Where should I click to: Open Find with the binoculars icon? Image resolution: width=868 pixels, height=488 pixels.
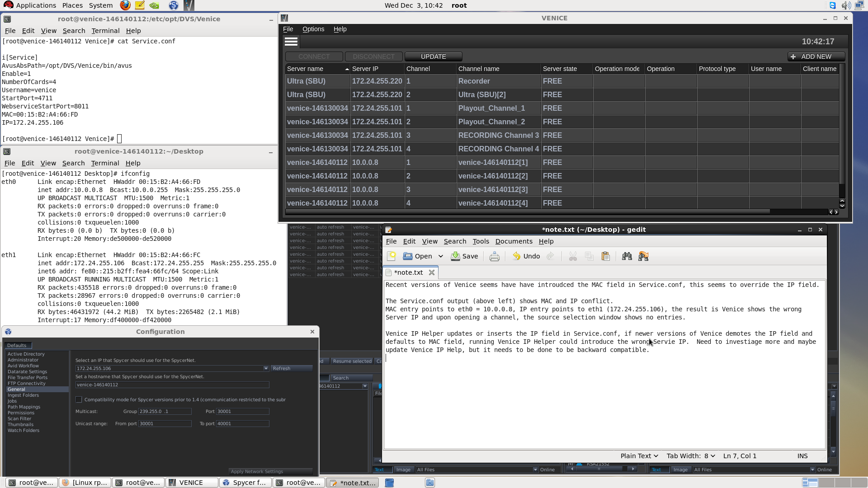[627, 256]
